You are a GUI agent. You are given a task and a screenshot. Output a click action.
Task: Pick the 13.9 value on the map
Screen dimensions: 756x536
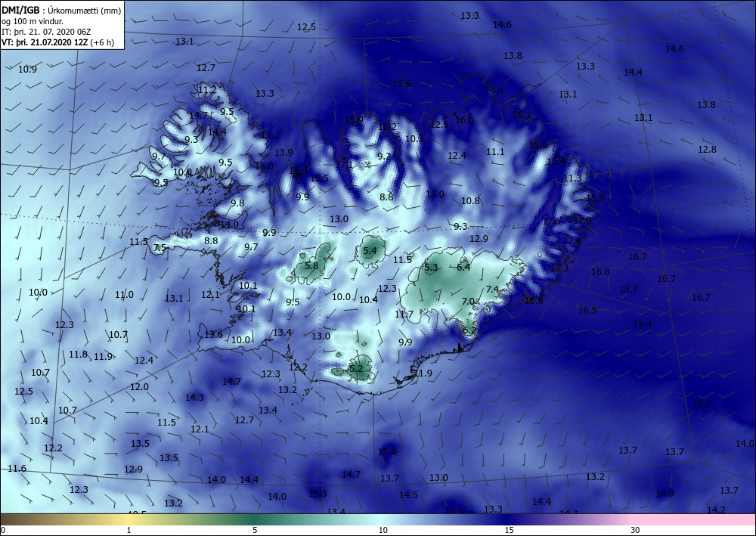(x=283, y=152)
